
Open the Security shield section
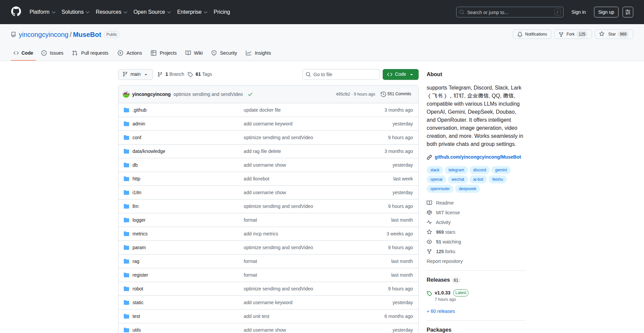[214, 53]
